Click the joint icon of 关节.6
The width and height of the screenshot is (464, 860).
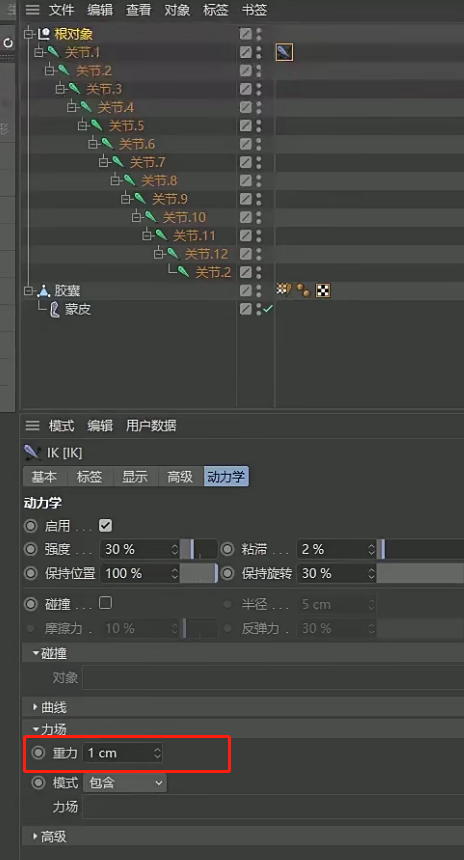(107, 144)
